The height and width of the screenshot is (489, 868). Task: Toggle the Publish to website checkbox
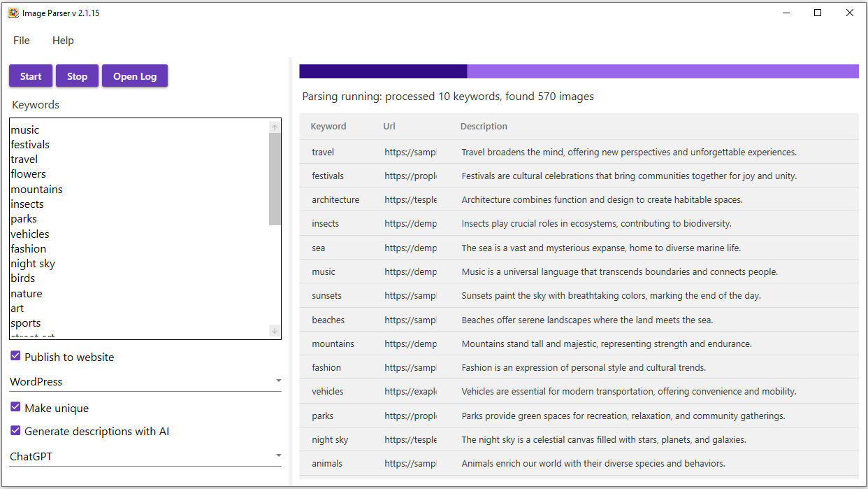[x=15, y=356]
